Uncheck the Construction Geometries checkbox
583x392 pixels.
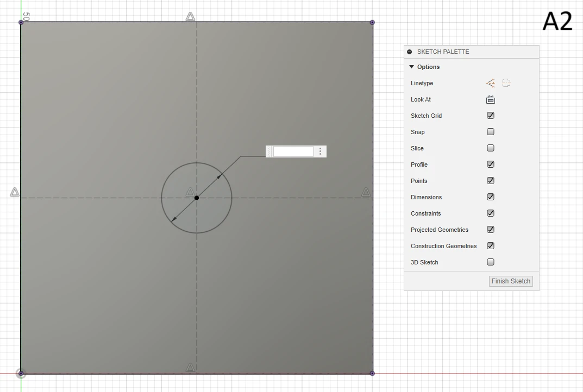(x=491, y=246)
